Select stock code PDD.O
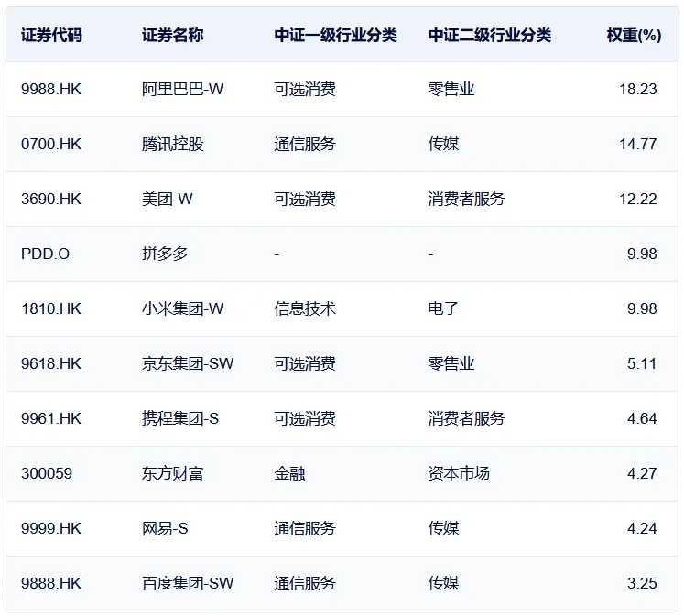Viewport: 684px width, 616px height. 46,254
